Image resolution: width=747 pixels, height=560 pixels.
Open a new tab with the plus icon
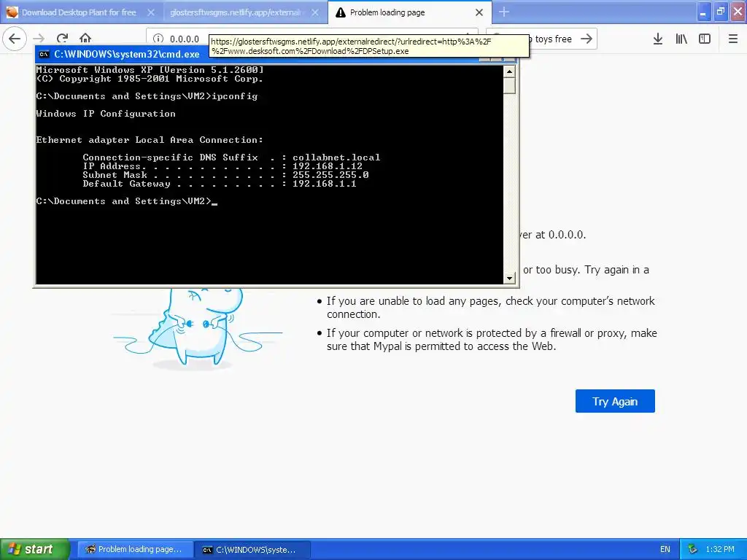tap(504, 12)
